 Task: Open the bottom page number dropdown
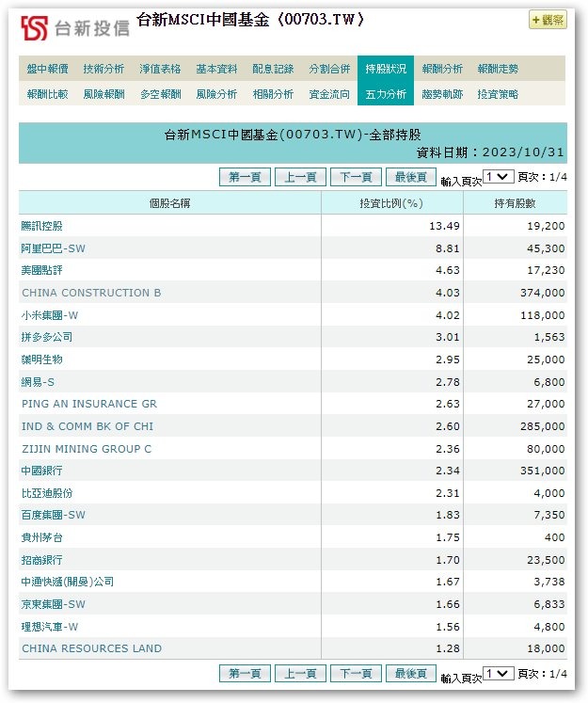tap(499, 674)
